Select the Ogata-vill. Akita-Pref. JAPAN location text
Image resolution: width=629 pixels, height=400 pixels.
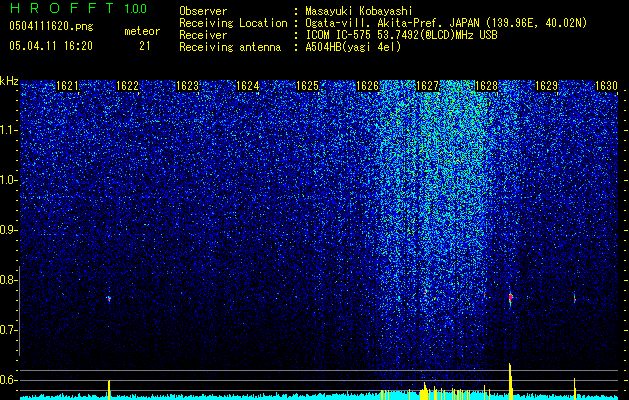[x=446, y=23]
